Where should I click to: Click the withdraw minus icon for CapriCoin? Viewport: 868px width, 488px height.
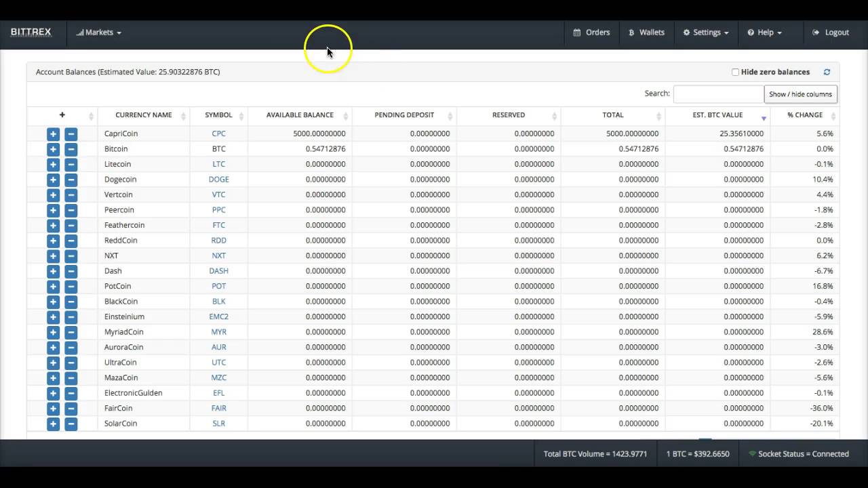(x=71, y=134)
